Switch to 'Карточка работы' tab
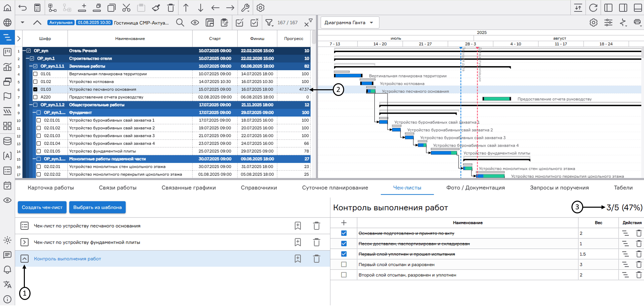The width and height of the screenshot is (644, 306). [51, 188]
